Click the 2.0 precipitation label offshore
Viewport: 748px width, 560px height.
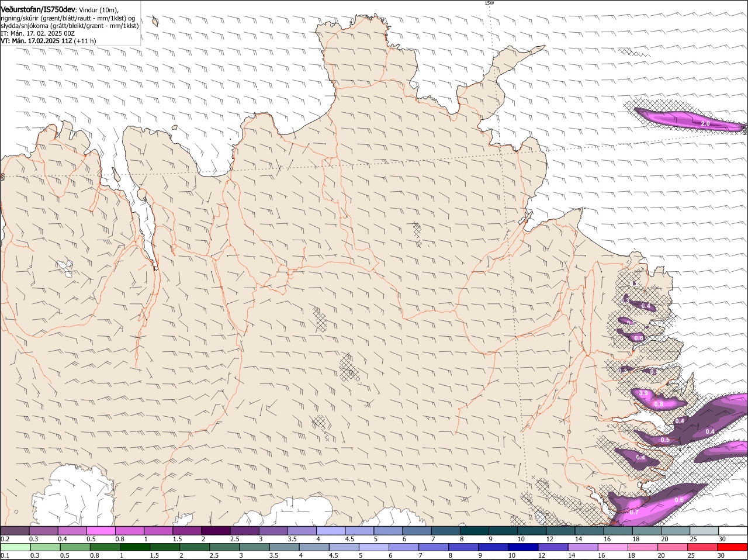click(705, 123)
